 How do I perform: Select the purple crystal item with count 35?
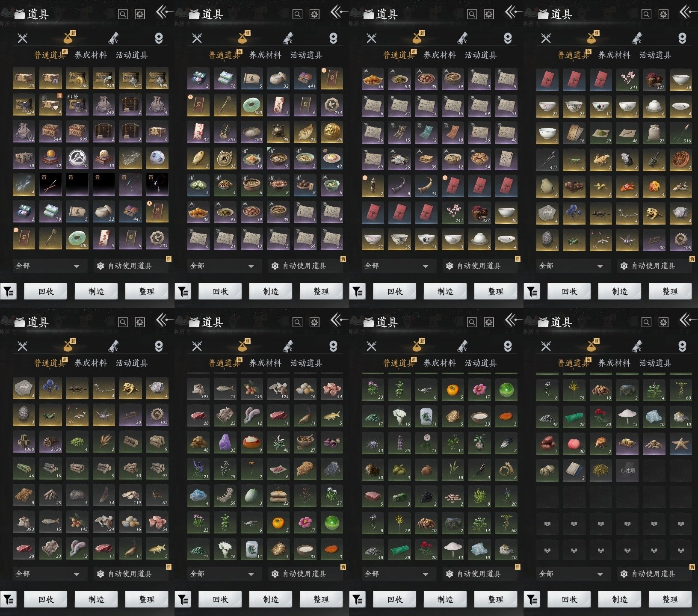tap(225, 442)
